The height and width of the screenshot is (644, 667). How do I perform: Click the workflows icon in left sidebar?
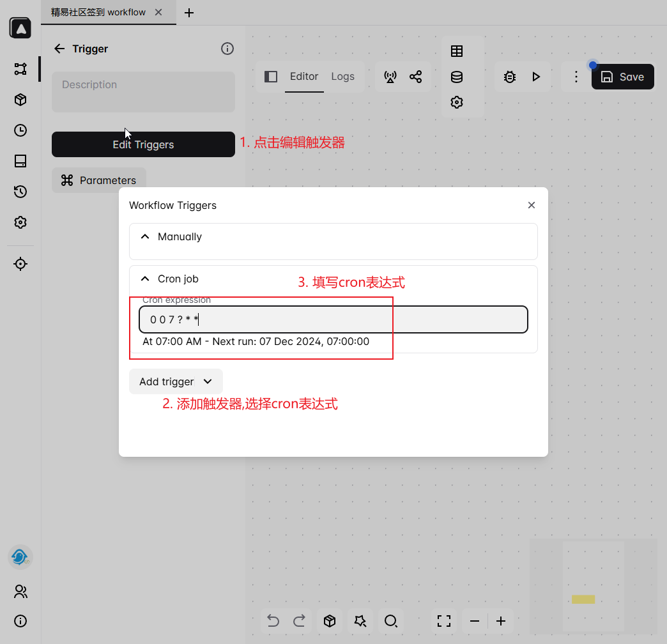click(x=20, y=69)
